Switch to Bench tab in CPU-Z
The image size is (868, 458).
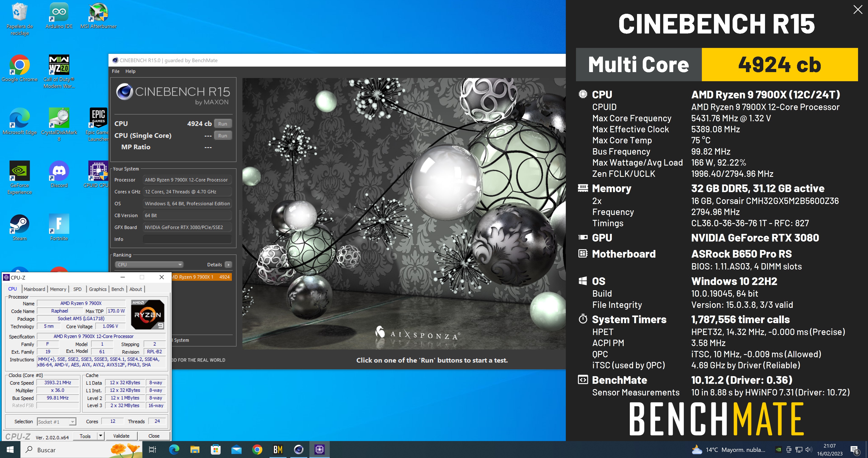(x=118, y=289)
